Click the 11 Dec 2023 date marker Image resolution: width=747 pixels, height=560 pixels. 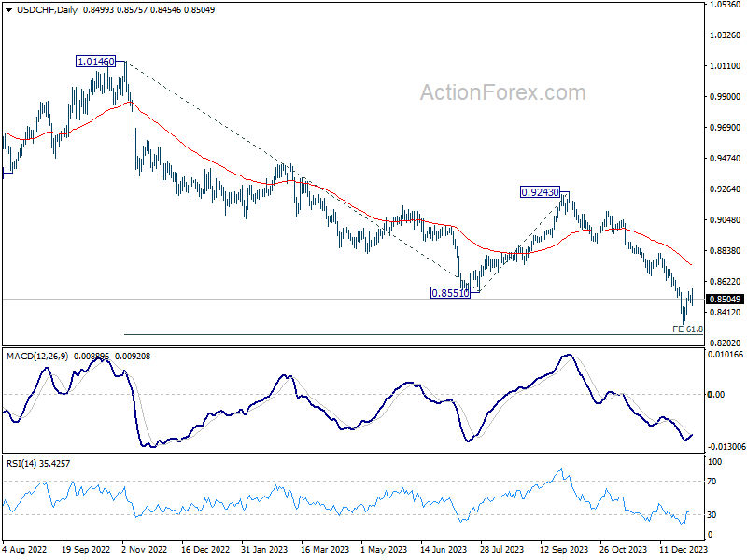click(684, 549)
